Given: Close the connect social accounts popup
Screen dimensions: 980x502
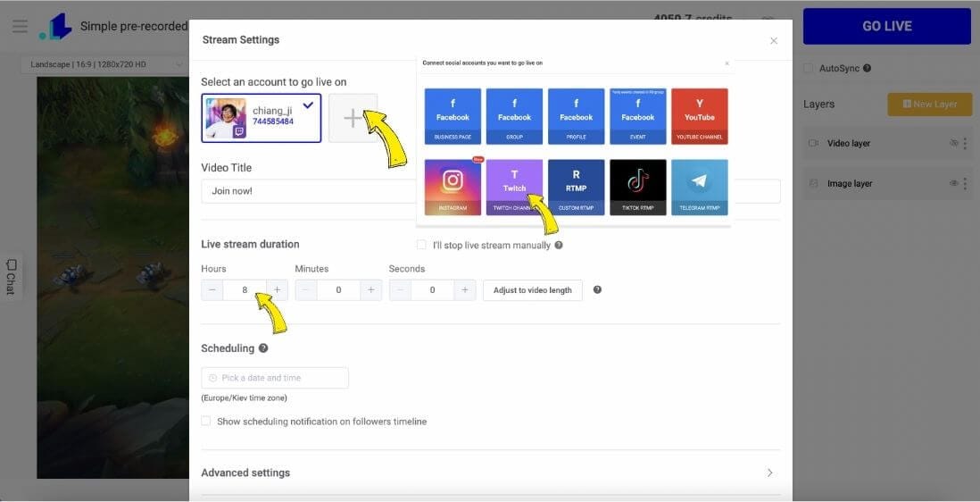Looking at the screenshot, I should click(x=727, y=63).
